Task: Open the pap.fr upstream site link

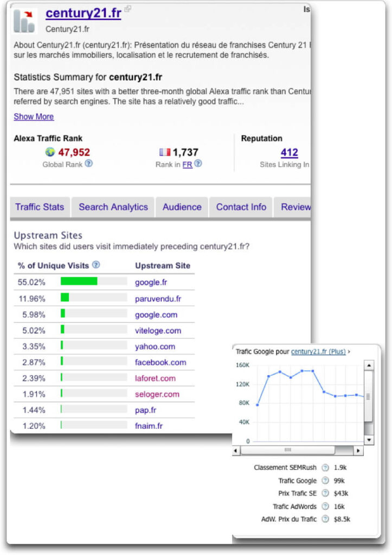Action: coord(145,410)
